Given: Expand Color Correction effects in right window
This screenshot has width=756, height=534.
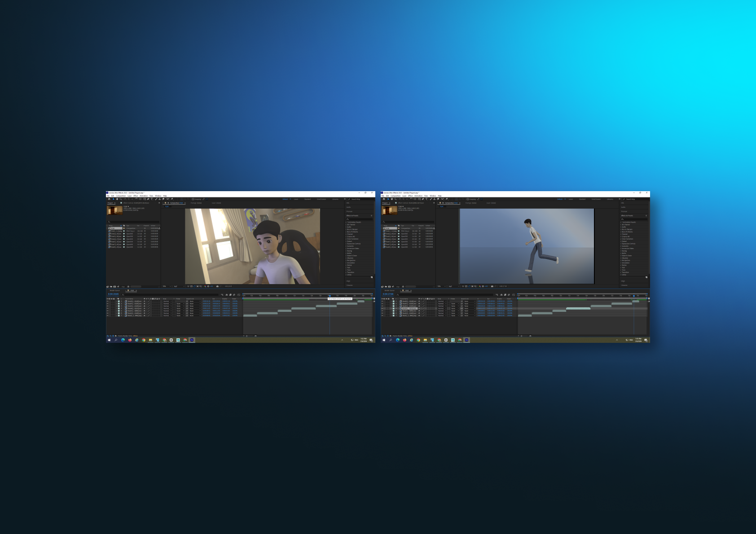Looking at the screenshot, I should (621, 239).
